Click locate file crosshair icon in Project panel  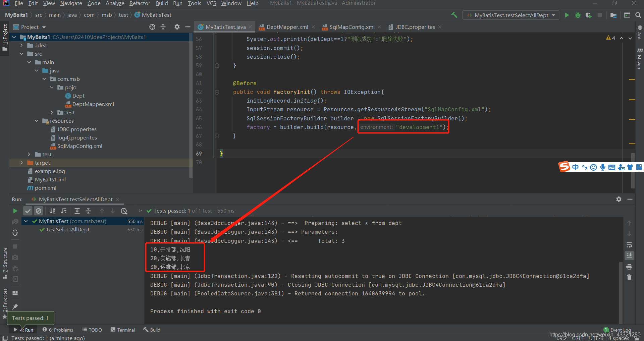coord(152,27)
